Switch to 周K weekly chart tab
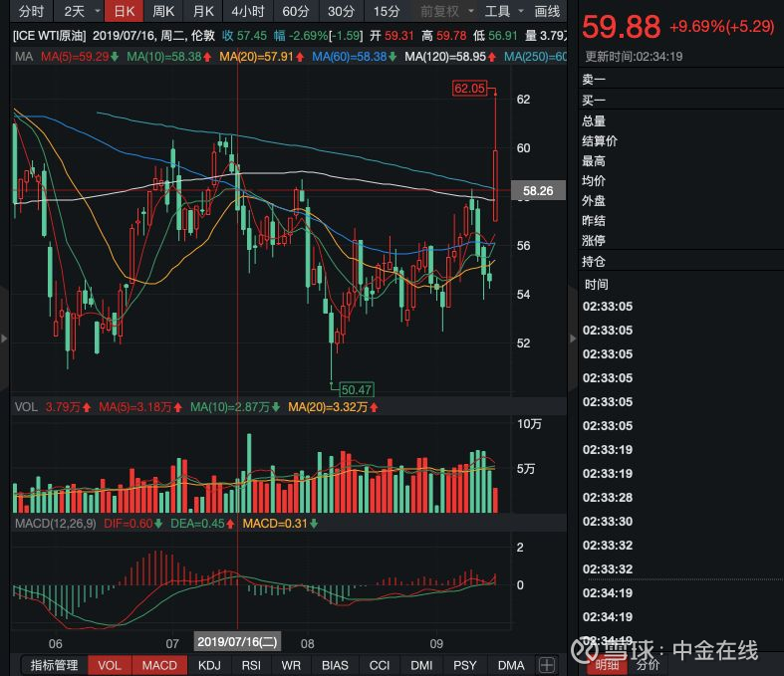The height and width of the screenshot is (676, 784). tap(163, 11)
